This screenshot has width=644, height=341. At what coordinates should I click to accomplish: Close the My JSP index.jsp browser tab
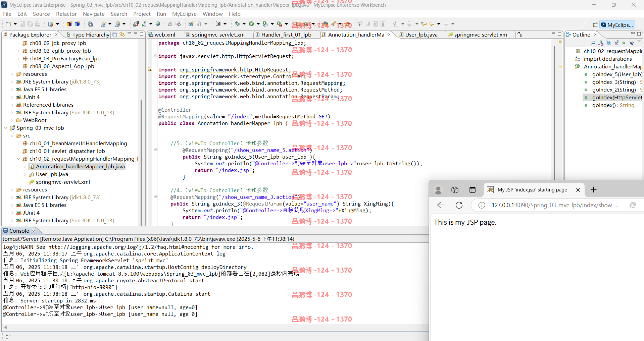[578, 190]
